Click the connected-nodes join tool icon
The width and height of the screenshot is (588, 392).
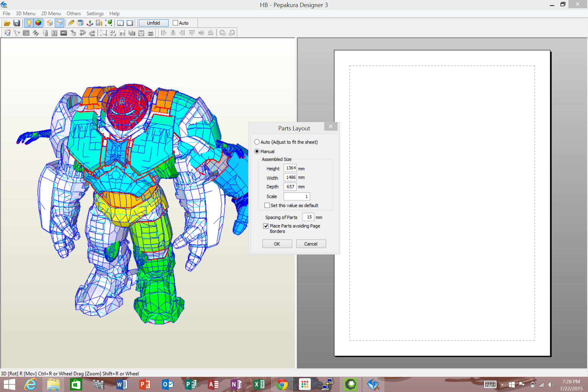click(17, 33)
